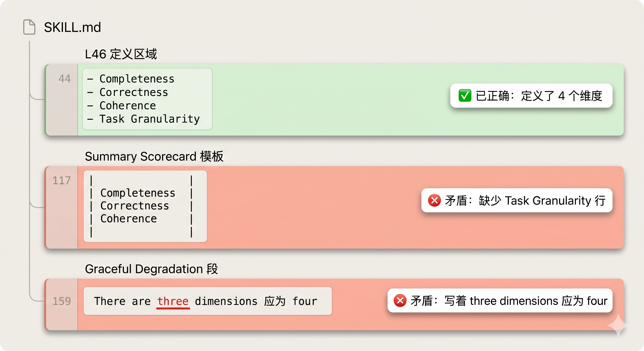Click the underlined word three
Screen dimensions: 644x351
[173, 301]
